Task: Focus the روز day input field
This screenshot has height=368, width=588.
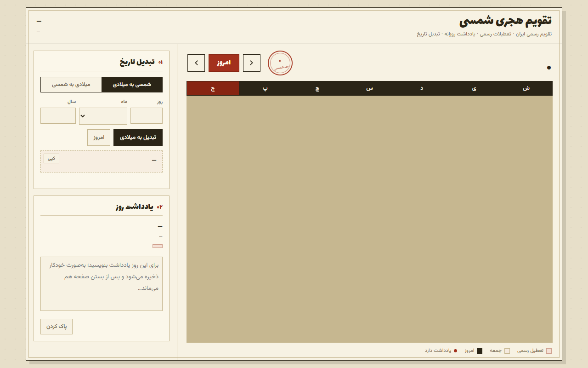Action: [147, 116]
